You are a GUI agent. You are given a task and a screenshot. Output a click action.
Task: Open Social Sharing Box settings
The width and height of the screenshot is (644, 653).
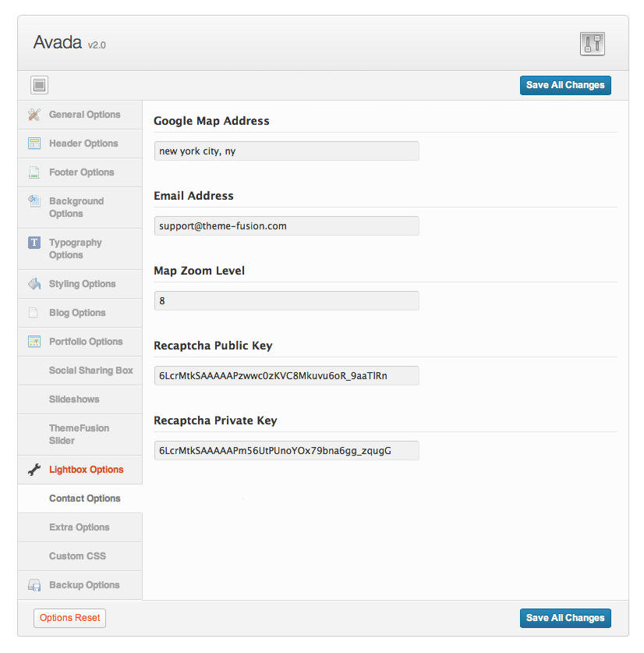coord(90,371)
